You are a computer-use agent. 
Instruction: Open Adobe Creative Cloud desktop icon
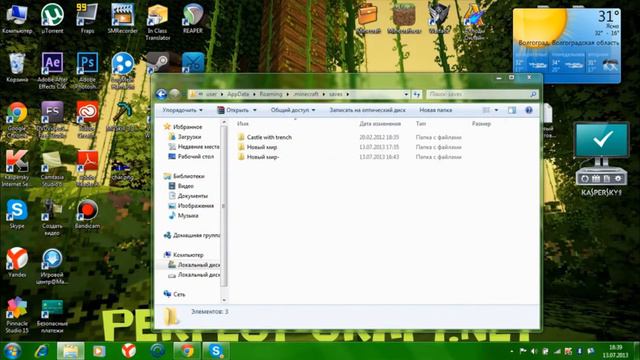(87, 119)
